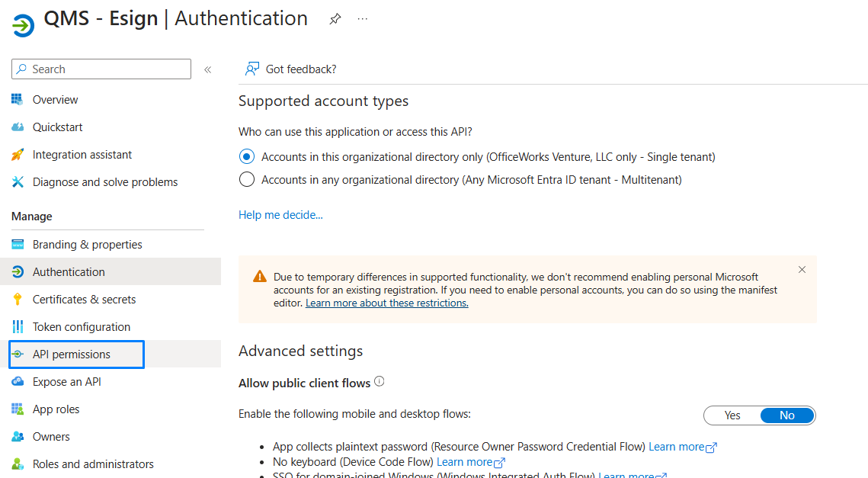Open Owners page
Viewport: 868px width, 478px height.
click(51, 437)
